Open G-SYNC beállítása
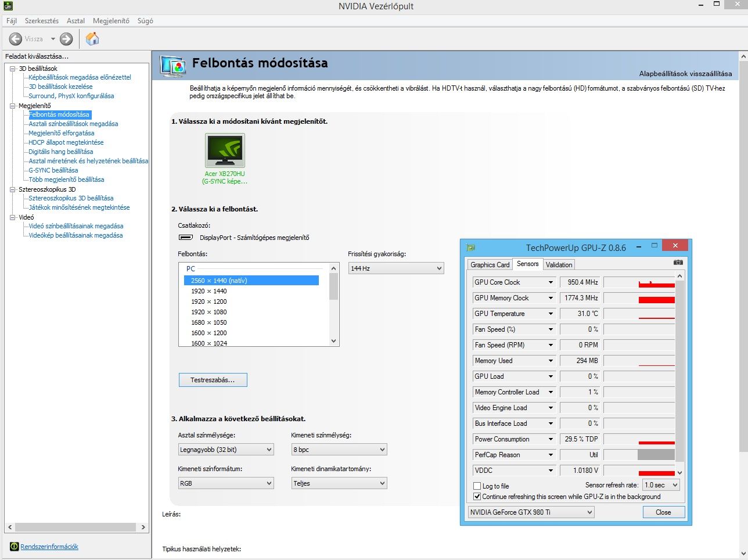This screenshot has height=560, width=748. pyautogui.click(x=53, y=170)
